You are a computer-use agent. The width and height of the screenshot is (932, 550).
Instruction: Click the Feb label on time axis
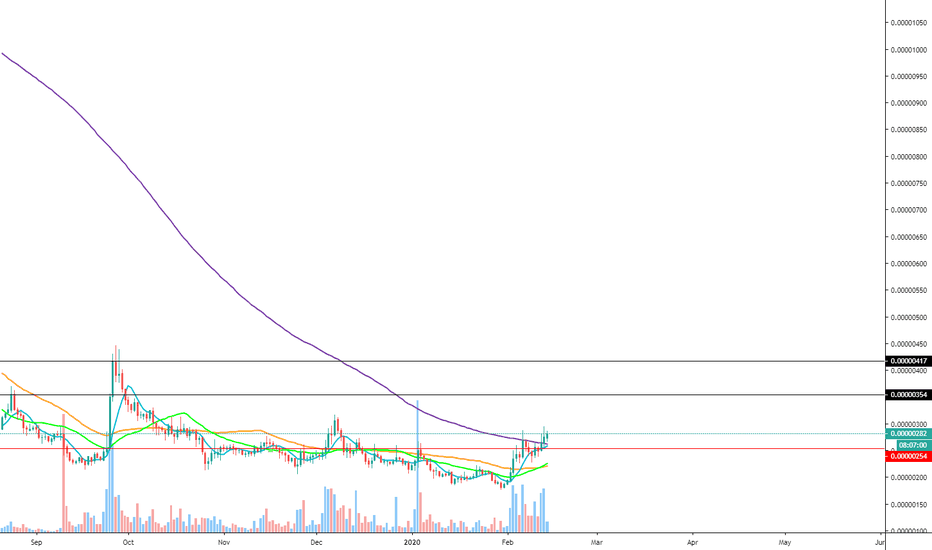coord(507,542)
